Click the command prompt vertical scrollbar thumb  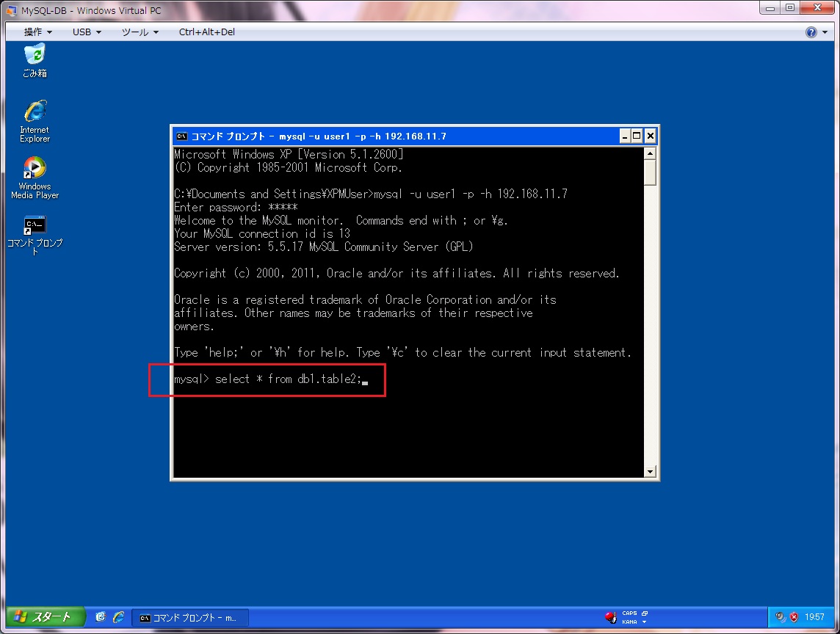tap(650, 172)
